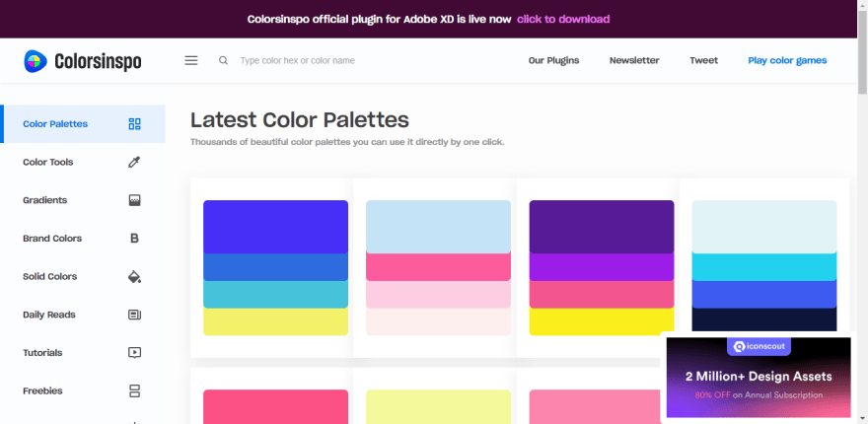Click the Tweet link
The height and width of the screenshot is (424, 868).
703,60
